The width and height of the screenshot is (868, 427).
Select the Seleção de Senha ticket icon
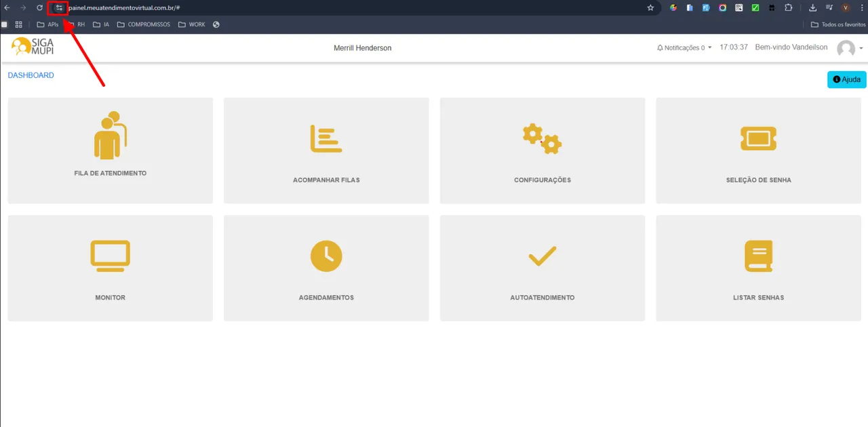pos(758,138)
